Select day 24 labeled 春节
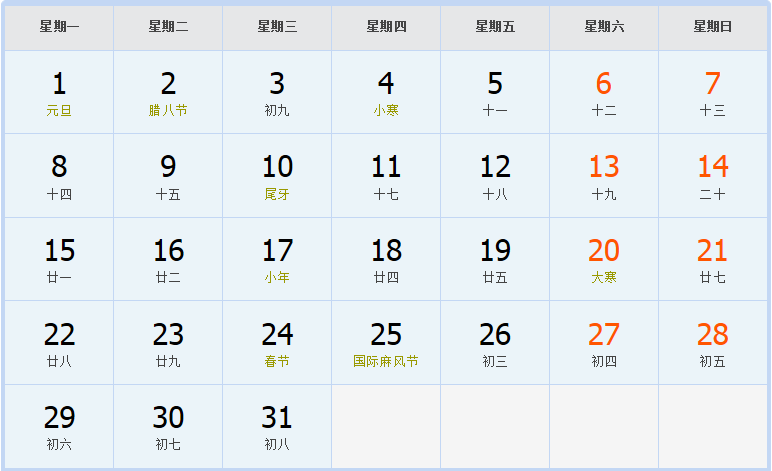The image size is (772, 471). [277, 343]
